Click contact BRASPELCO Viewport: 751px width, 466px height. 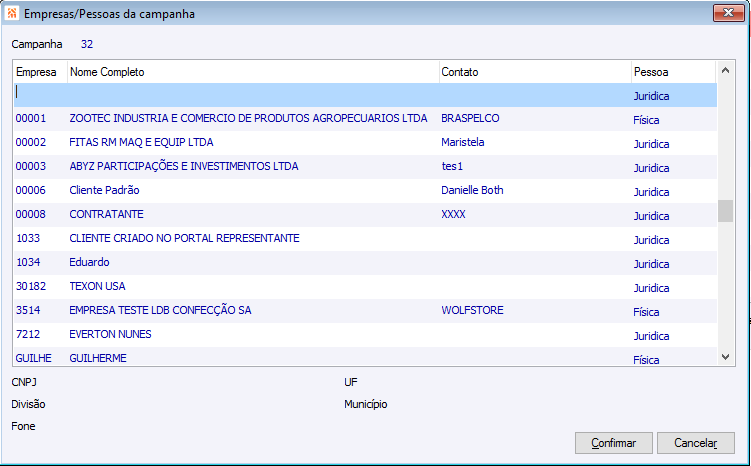tap(470, 118)
